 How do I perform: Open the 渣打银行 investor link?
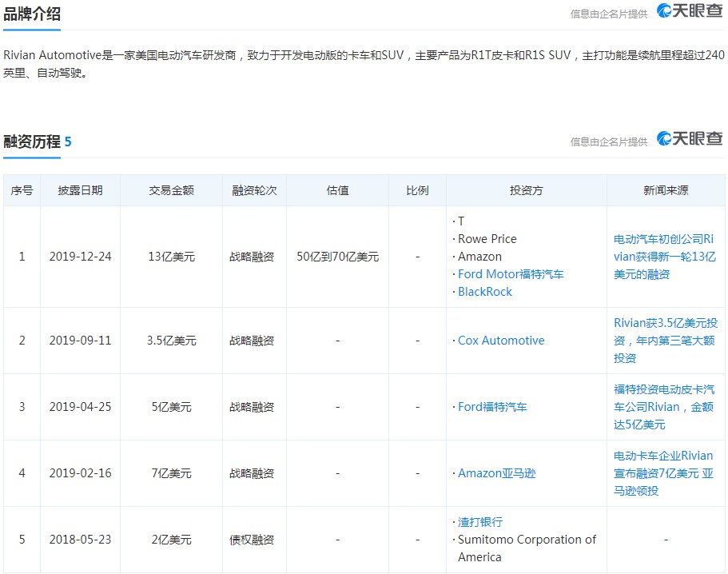click(480, 522)
